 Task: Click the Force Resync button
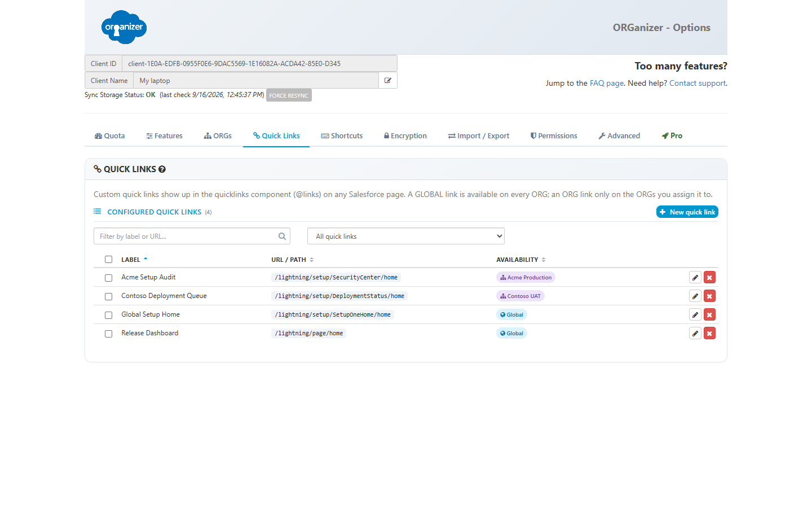coord(289,95)
